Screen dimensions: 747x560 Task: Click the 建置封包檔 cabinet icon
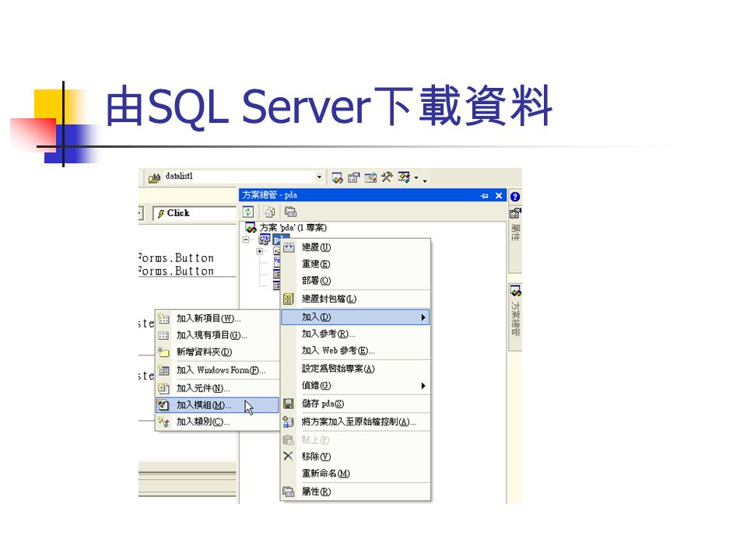(289, 299)
